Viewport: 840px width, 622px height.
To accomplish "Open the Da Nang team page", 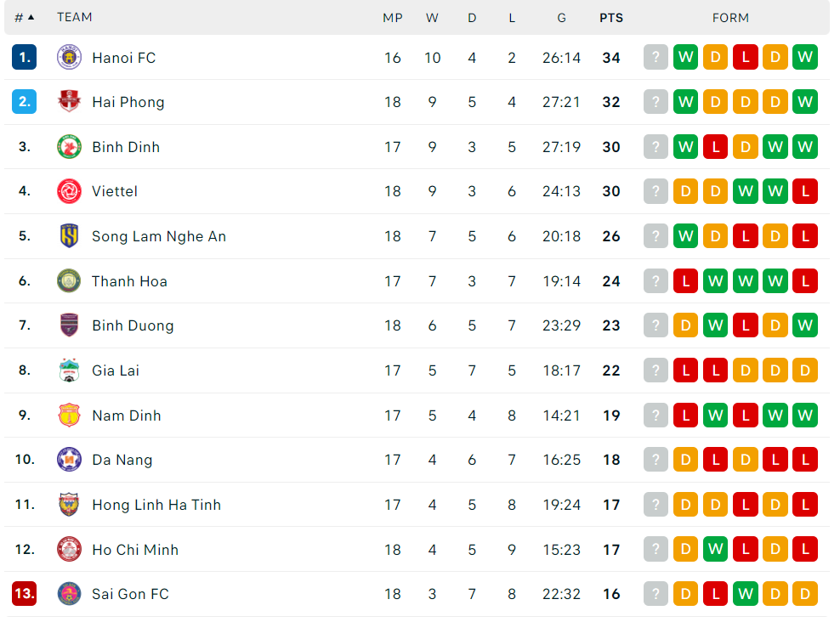I will [122, 460].
